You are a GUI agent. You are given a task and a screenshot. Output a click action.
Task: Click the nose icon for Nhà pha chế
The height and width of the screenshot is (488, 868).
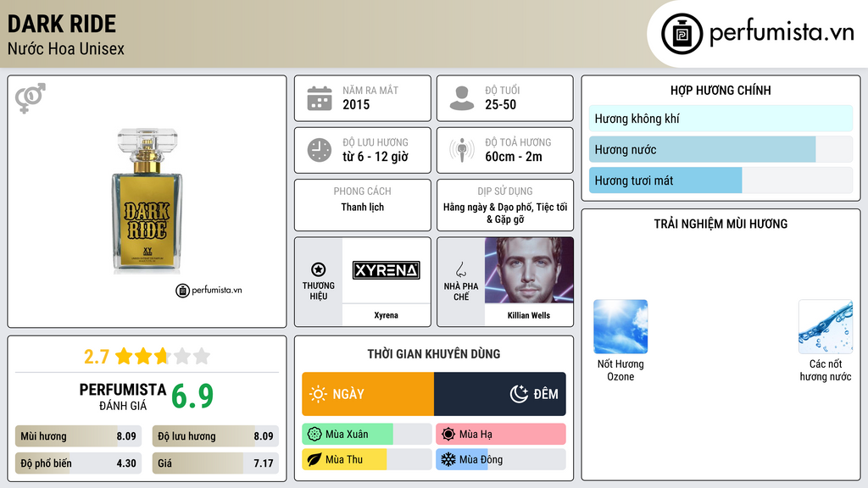tap(460, 269)
